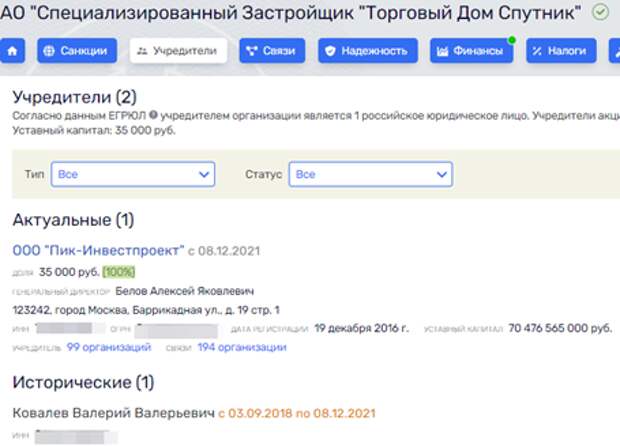Click the registration date 19 декабря 2016

tap(361, 328)
